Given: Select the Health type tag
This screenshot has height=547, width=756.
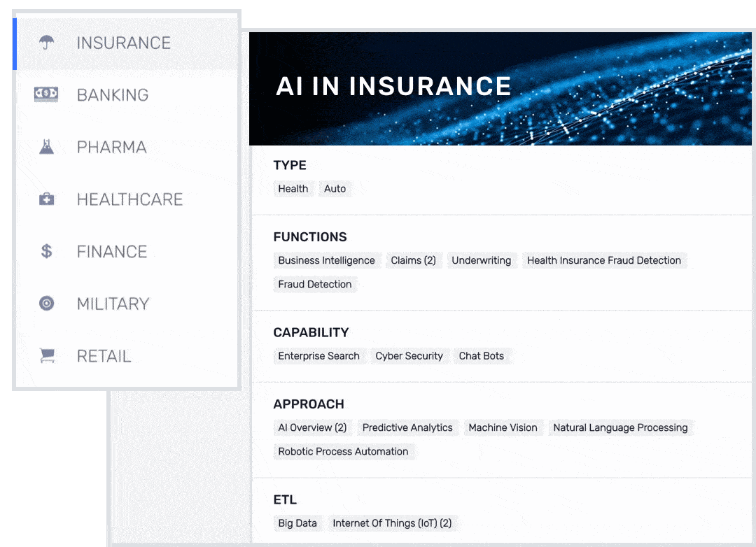Looking at the screenshot, I should point(293,189).
